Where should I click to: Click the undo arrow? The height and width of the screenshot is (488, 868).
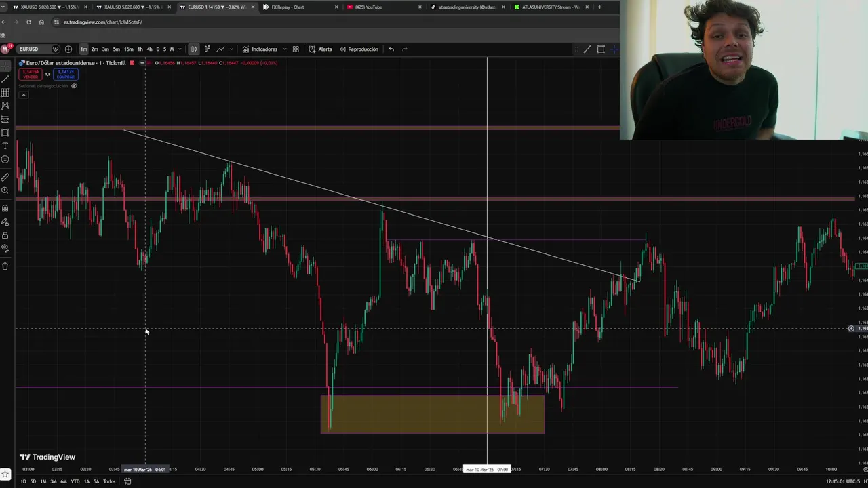click(391, 49)
